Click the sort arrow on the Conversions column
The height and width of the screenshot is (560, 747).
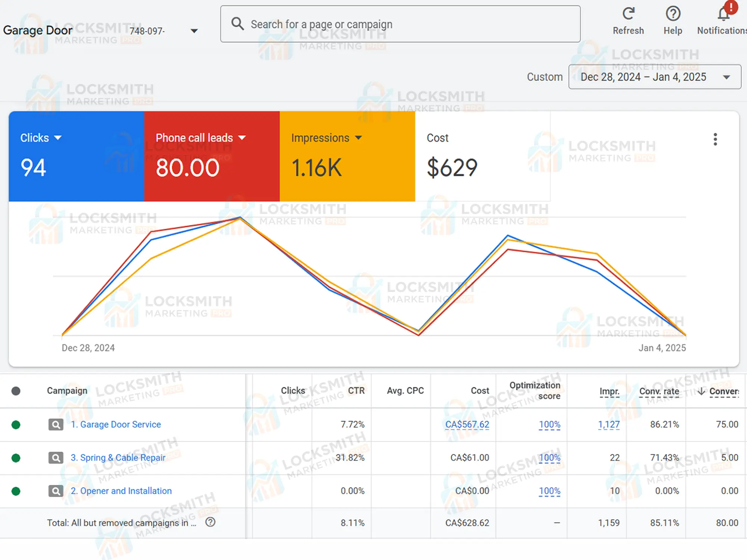pos(701,391)
